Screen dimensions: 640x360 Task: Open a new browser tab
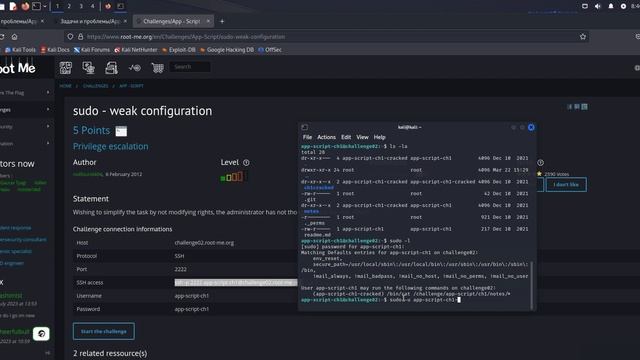click(222, 21)
